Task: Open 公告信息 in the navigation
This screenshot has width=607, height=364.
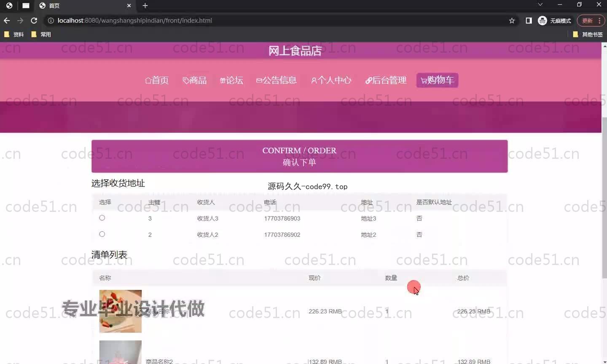Action: (x=277, y=80)
